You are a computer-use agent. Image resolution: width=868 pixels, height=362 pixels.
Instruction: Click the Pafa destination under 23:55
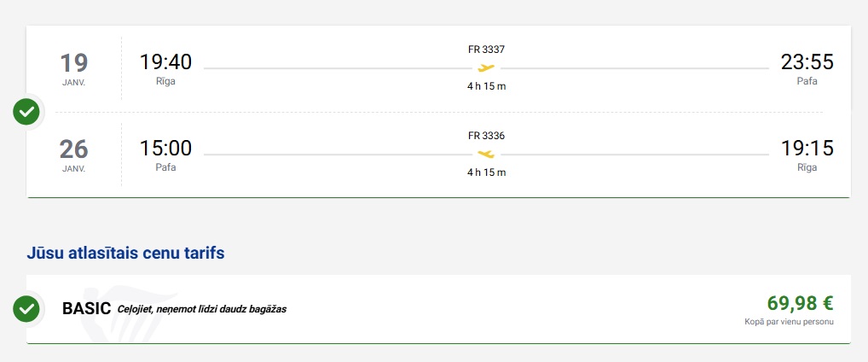[807, 81]
